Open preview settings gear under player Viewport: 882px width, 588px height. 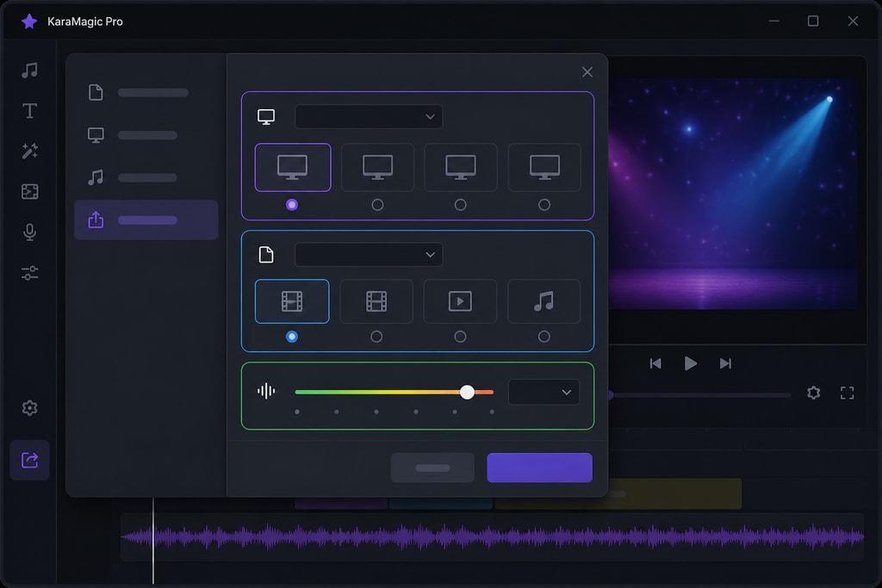[813, 393]
